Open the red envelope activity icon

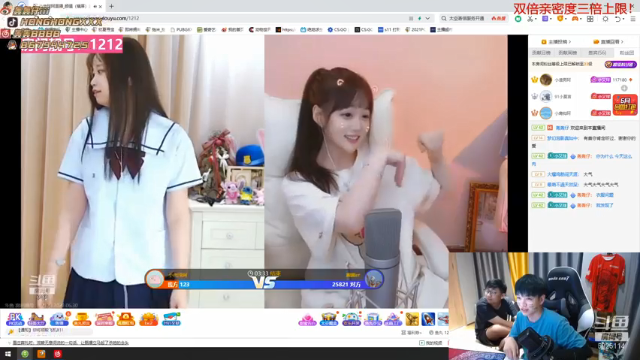[x=126, y=319]
